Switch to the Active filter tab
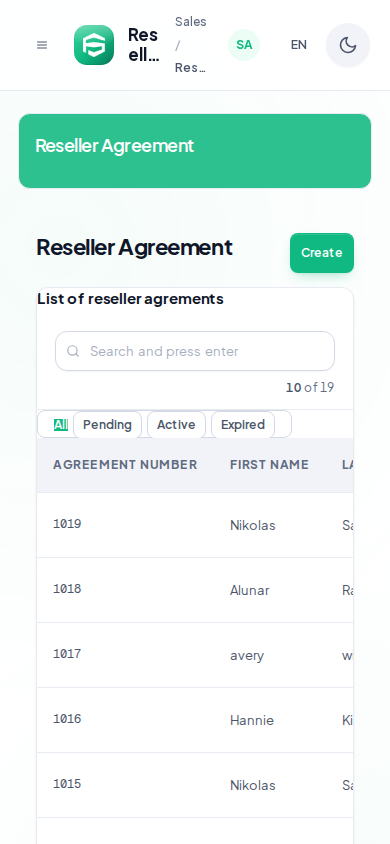Image resolution: width=390 pixels, height=844 pixels. (x=176, y=425)
